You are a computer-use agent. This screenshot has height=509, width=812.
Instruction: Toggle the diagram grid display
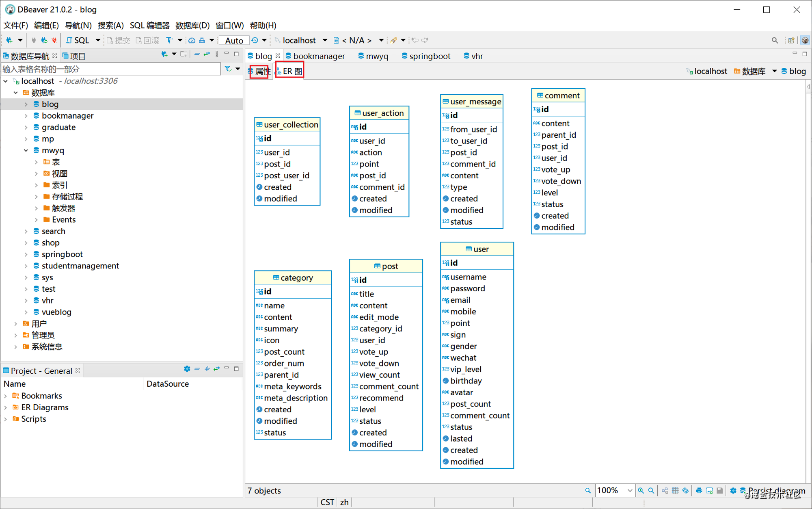tap(675, 490)
